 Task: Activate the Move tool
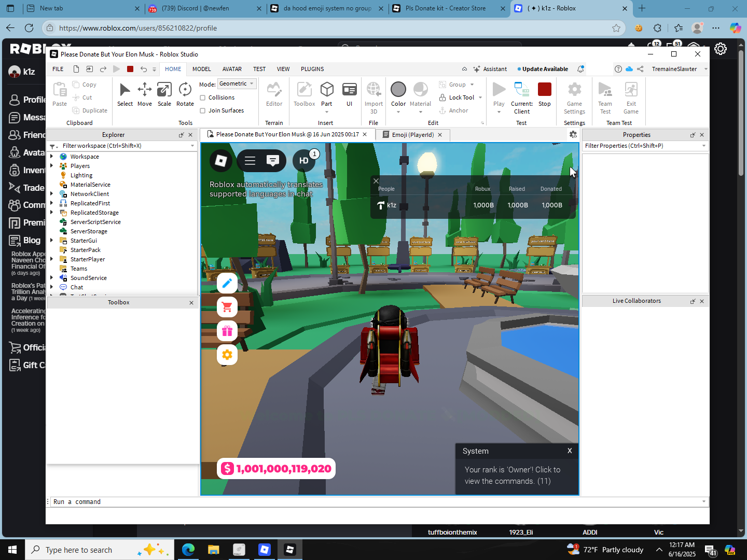pos(145,94)
